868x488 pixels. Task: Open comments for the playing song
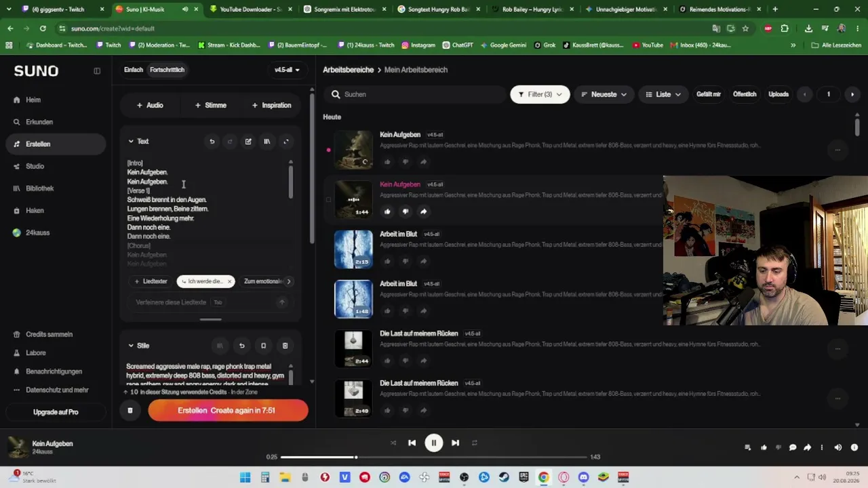[793, 447]
